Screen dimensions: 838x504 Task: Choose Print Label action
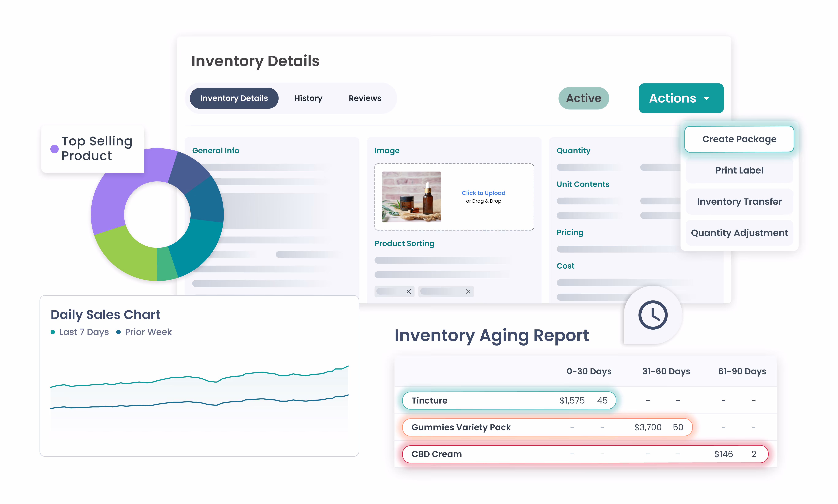[739, 170]
